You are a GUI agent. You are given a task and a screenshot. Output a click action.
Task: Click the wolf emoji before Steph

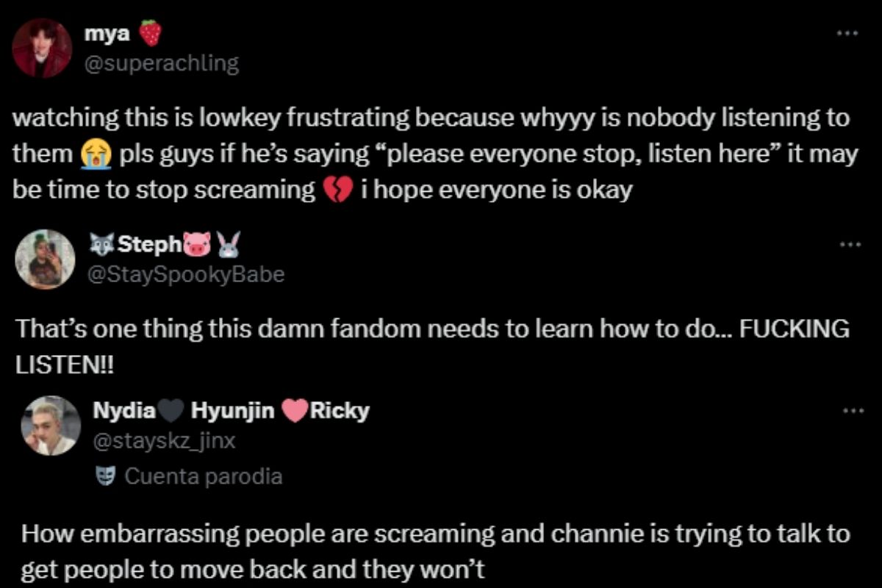click(x=101, y=243)
